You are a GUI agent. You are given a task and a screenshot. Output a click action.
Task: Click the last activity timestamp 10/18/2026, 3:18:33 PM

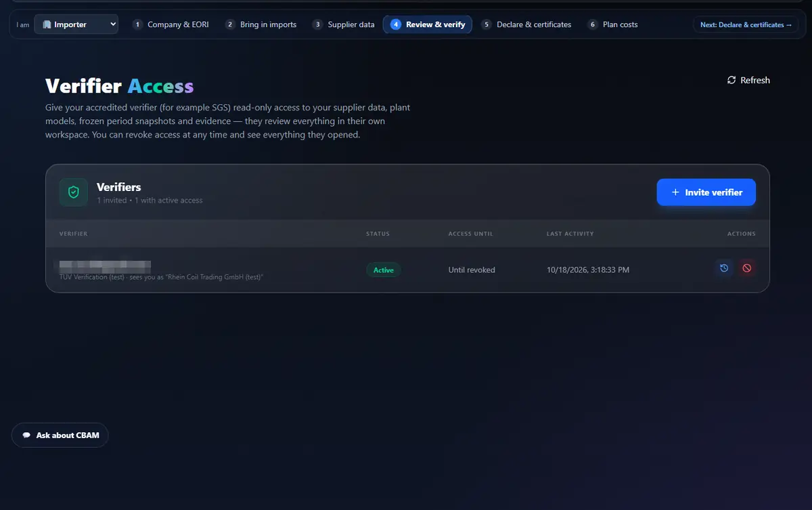click(x=588, y=270)
